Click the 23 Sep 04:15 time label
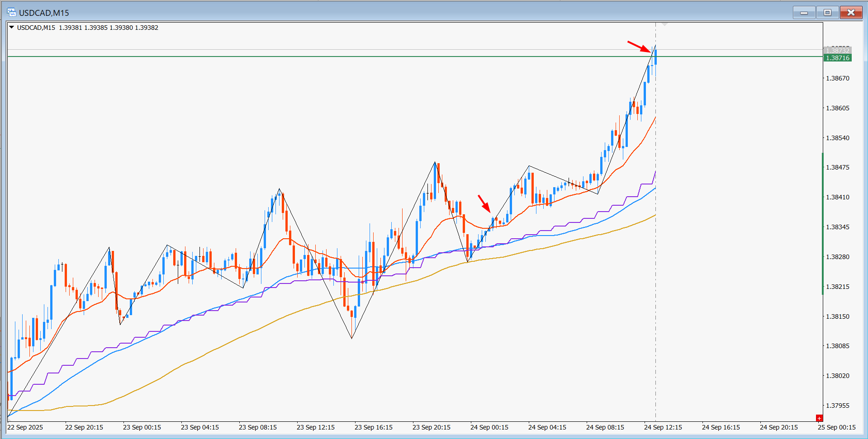 (x=200, y=427)
